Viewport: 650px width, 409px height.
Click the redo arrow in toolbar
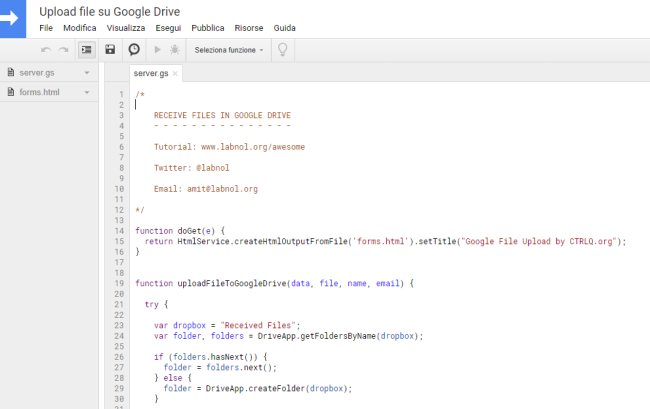(x=65, y=49)
